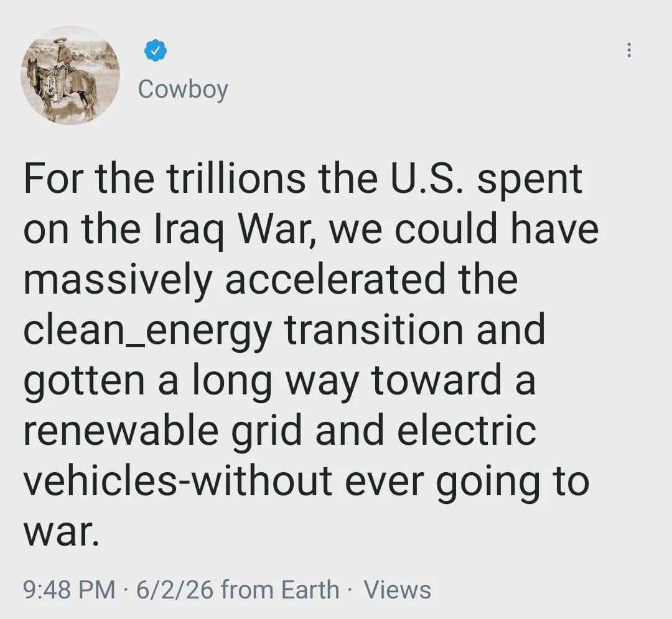The height and width of the screenshot is (619, 672).
Task: Open the three-dot more options menu
Action: pos(630,50)
